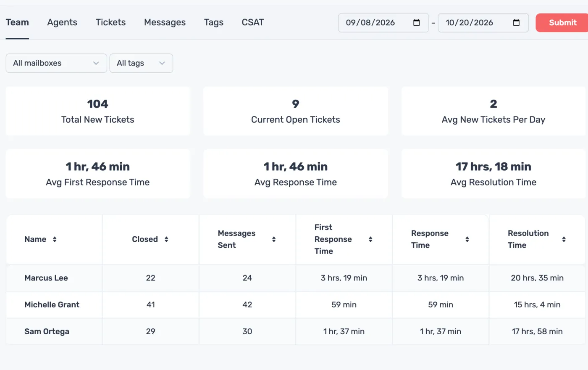Open the end date calendar picker icon
This screenshot has height=370, width=588.
click(x=516, y=23)
